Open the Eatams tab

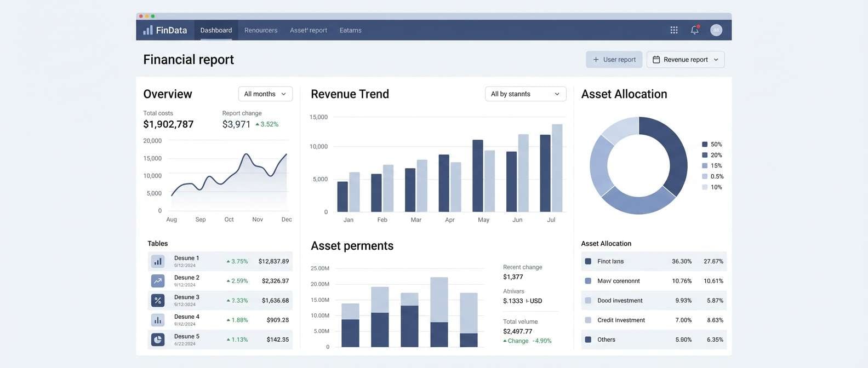click(351, 30)
